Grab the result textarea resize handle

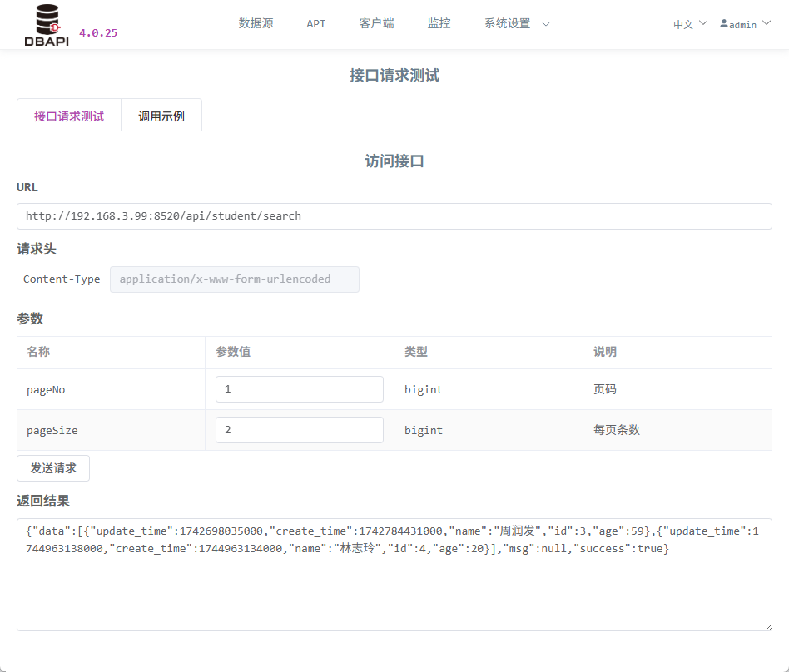pos(768,627)
